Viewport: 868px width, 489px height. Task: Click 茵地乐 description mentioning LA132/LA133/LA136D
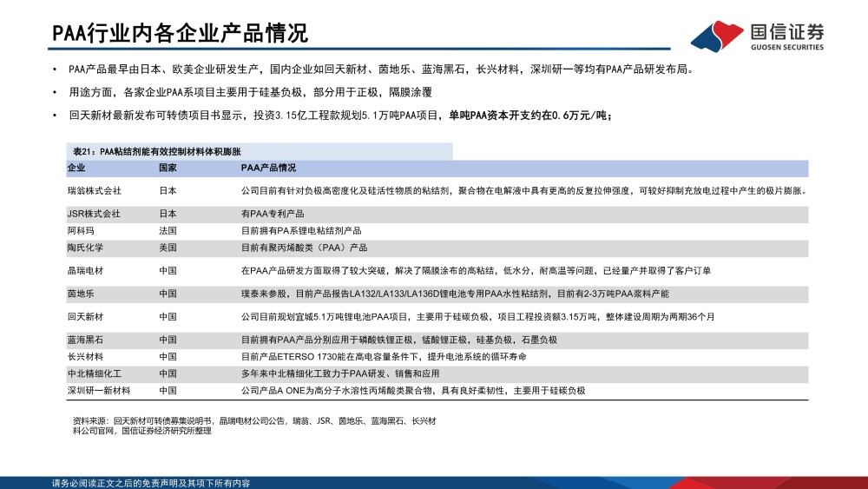[455, 294]
